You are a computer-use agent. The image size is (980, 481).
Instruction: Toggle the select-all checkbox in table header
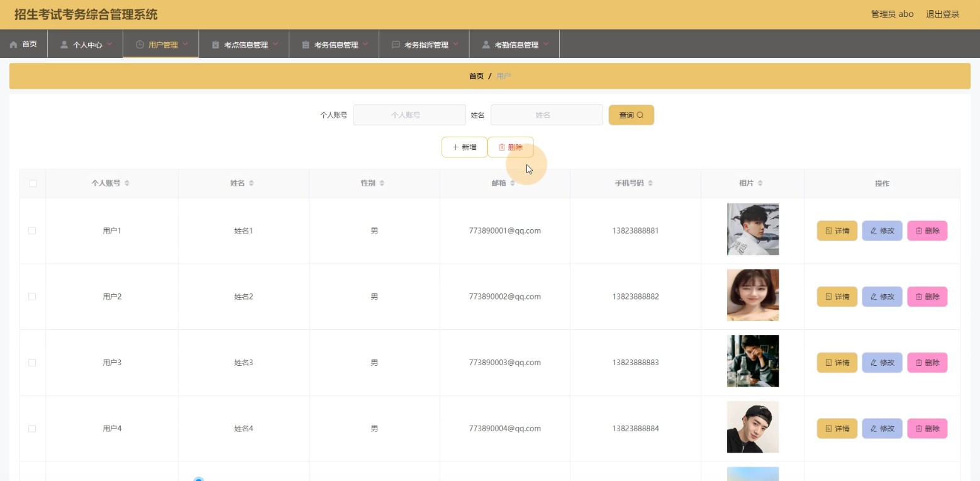pos(33,184)
